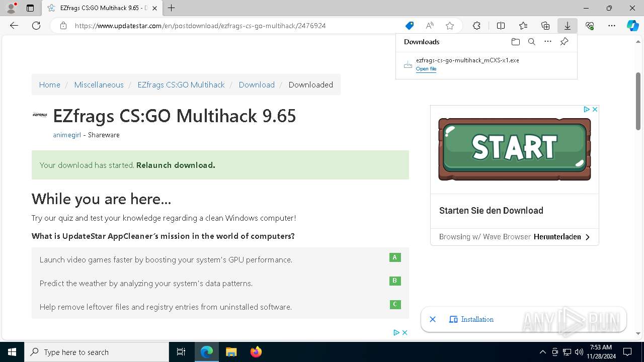Add page to favorites star icon

[450, 26]
